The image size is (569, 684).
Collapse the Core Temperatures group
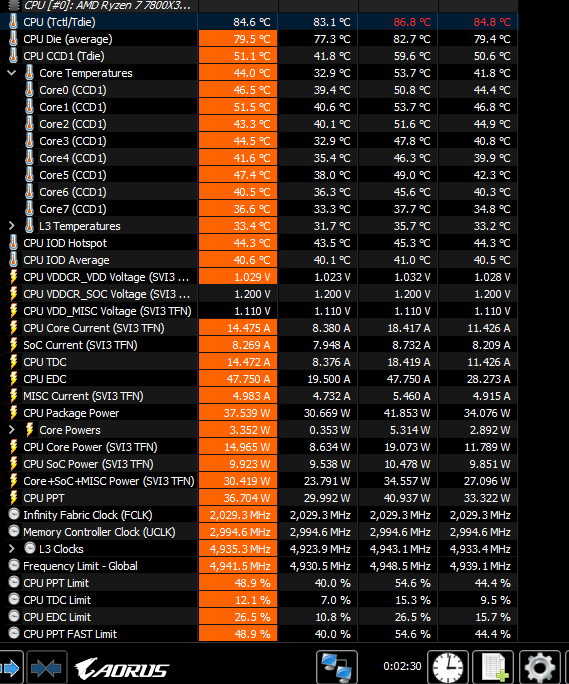(x=12, y=73)
